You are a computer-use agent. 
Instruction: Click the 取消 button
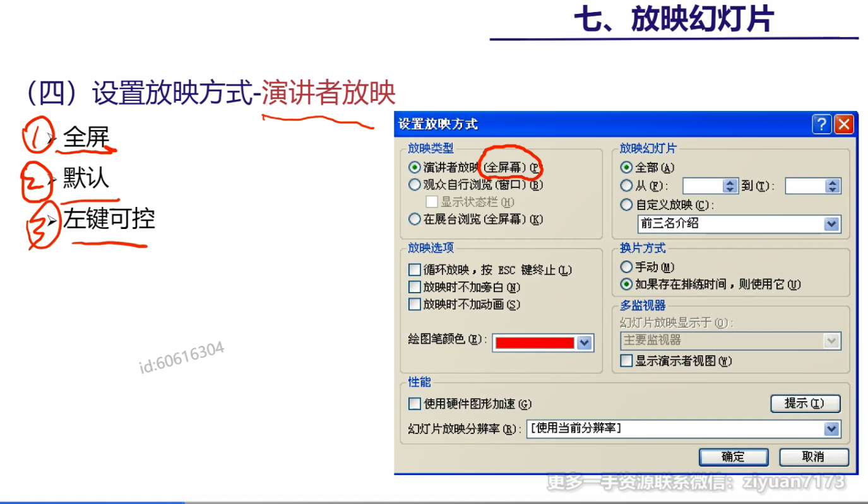coord(814,457)
